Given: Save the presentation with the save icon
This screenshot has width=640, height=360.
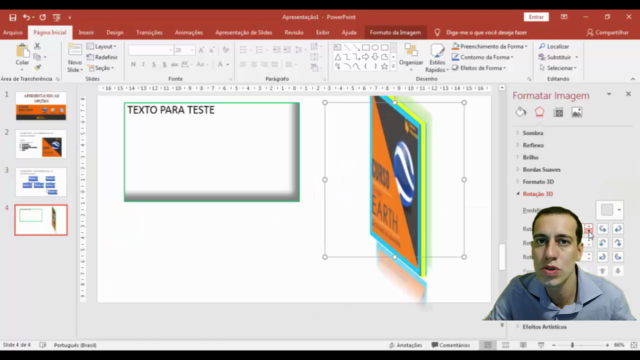Looking at the screenshot, I should (13, 17).
